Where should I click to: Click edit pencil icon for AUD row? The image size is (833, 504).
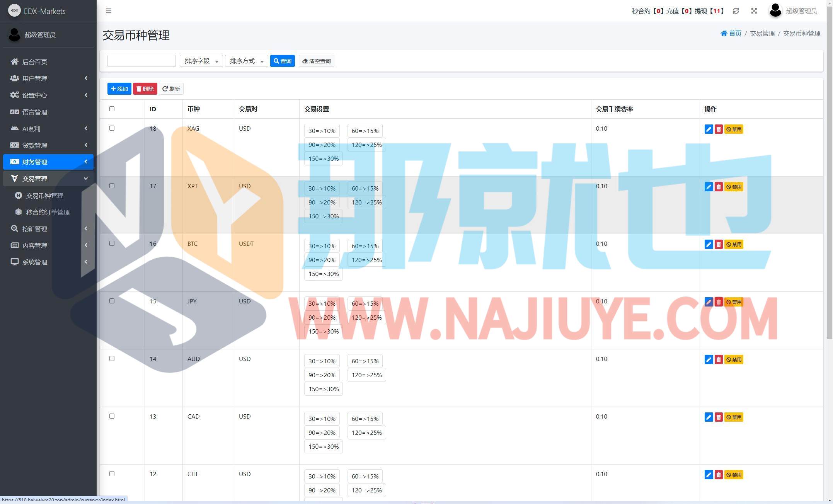point(708,359)
